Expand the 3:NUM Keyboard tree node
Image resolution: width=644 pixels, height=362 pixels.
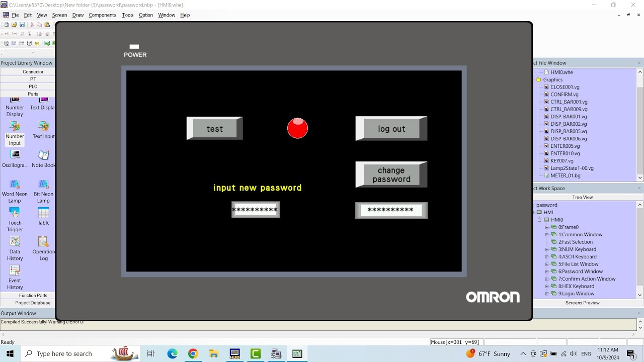(547, 249)
